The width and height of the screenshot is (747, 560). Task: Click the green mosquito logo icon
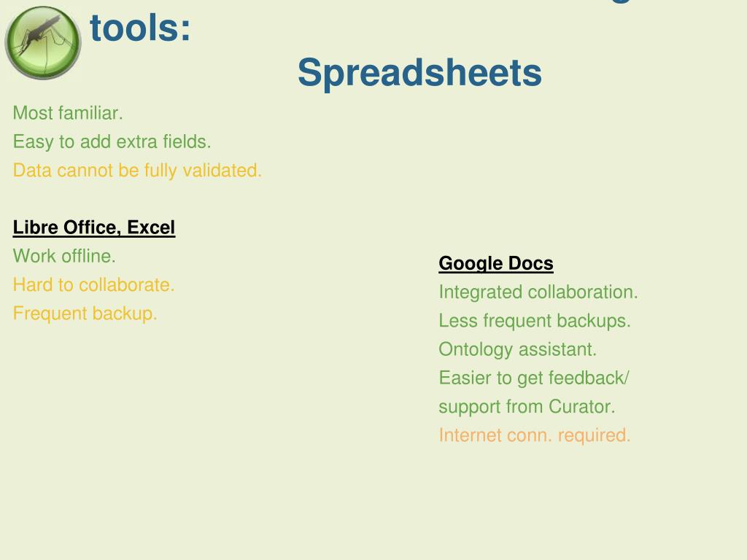43,43
